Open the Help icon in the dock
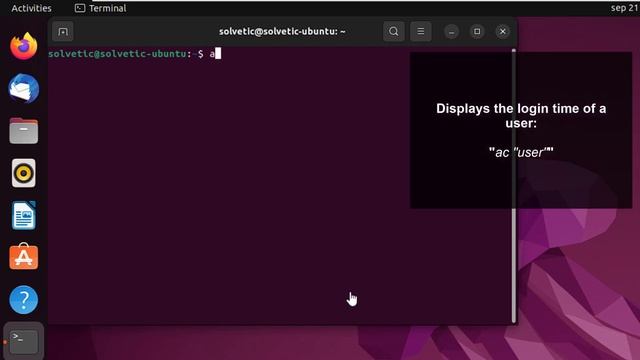Viewport: 640px width, 360px height. 24,300
